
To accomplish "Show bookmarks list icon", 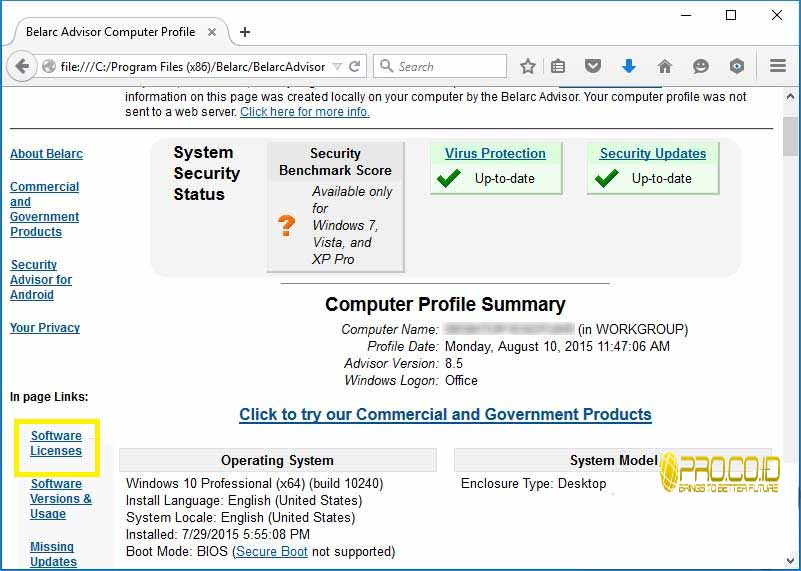I will [x=558, y=66].
